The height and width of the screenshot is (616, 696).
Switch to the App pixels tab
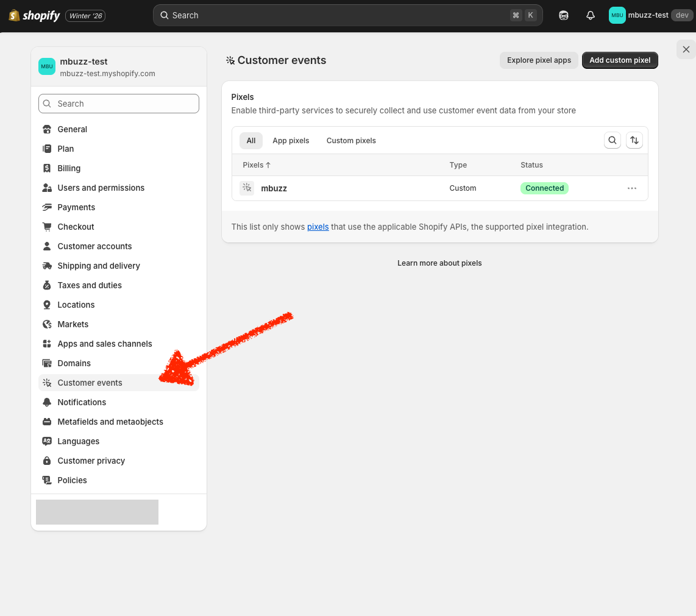[291, 141]
